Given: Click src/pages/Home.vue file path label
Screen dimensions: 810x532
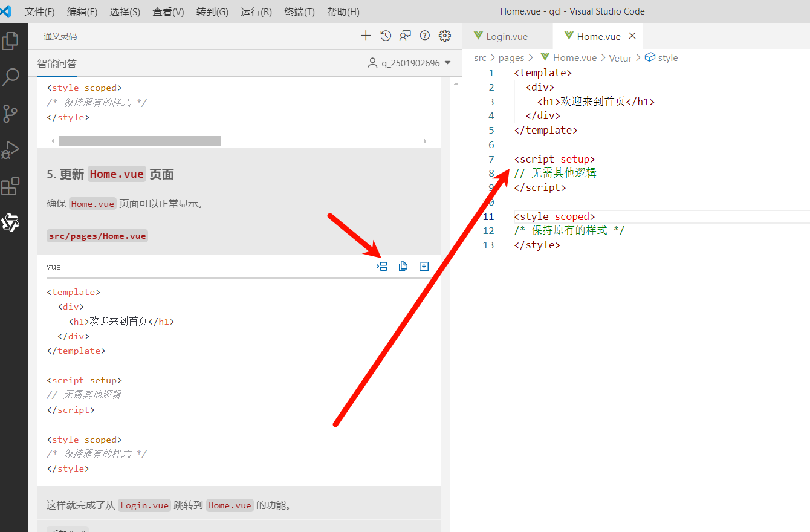Looking at the screenshot, I should click(x=97, y=236).
